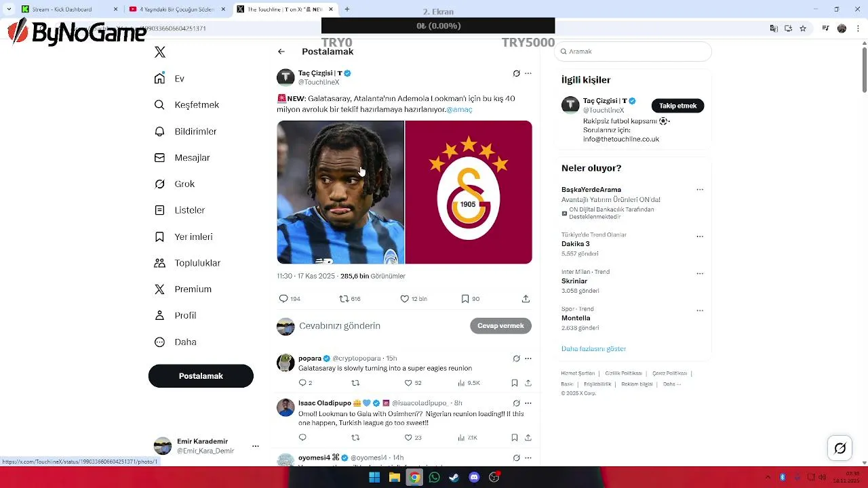This screenshot has width=868, height=488.
Task: Open a new browser tab
Action: click(347, 9)
